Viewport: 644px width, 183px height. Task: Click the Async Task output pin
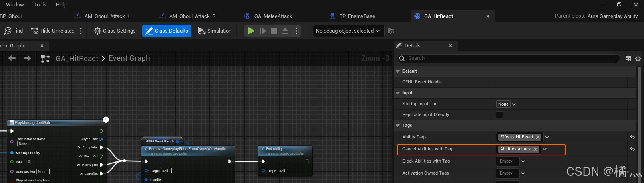point(101,139)
